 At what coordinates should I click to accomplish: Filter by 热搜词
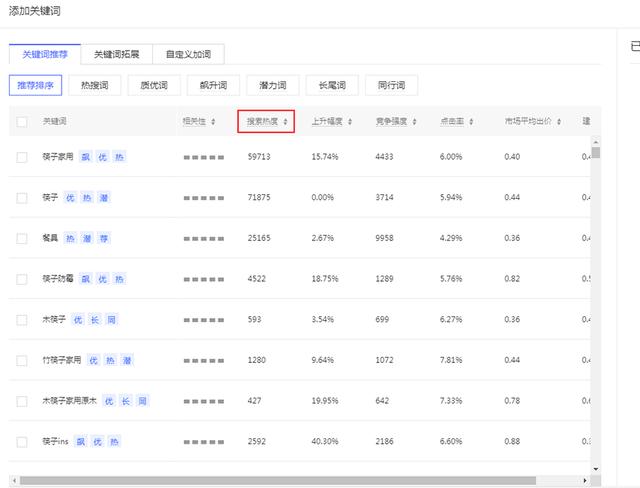click(95, 85)
